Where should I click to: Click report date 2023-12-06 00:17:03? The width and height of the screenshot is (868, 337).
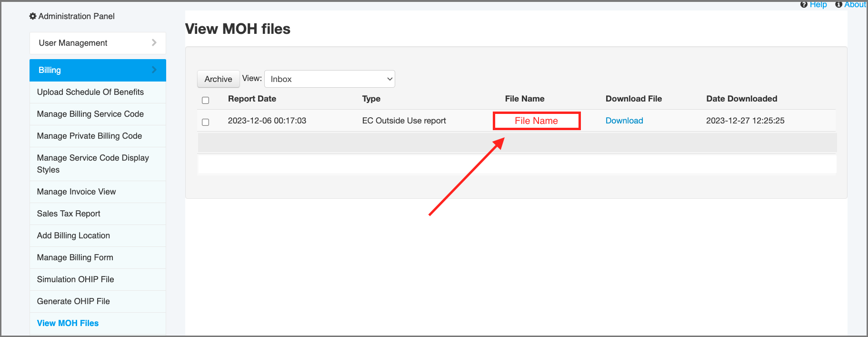point(267,121)
